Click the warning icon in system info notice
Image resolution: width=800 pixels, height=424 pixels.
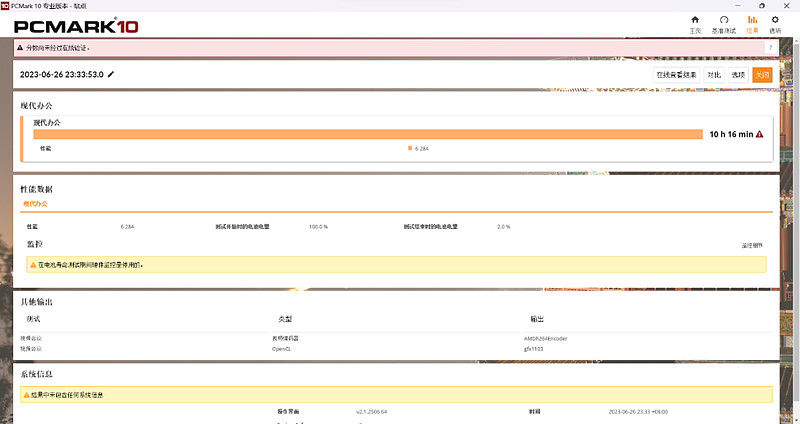(27, 395)
